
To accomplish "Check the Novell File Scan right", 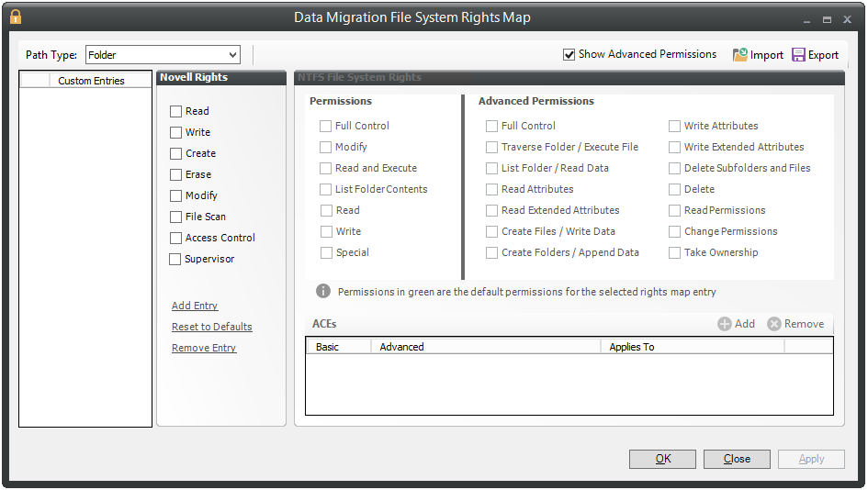I will (175, 217).
